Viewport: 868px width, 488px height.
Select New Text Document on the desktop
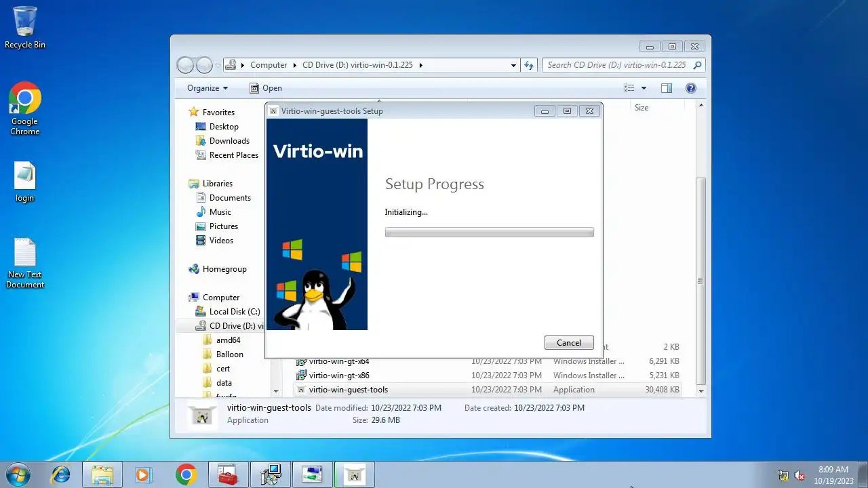[25, 264]
